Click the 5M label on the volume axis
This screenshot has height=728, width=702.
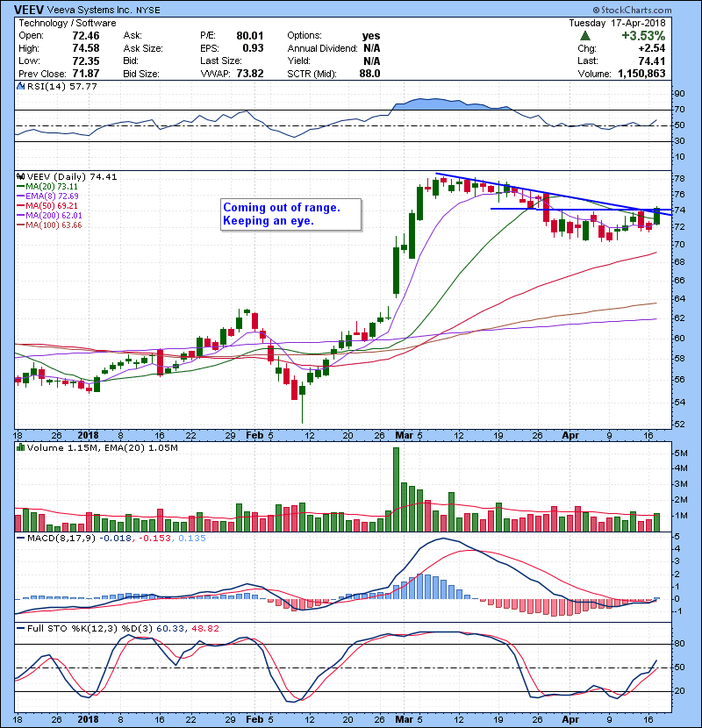tap(681, 453)
